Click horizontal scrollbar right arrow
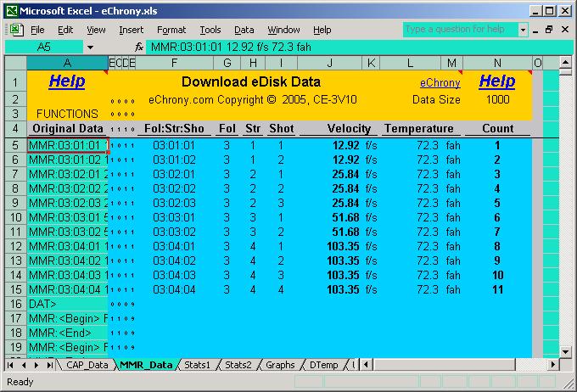Viewport: 577px width, 392px height. coord(552,365)
